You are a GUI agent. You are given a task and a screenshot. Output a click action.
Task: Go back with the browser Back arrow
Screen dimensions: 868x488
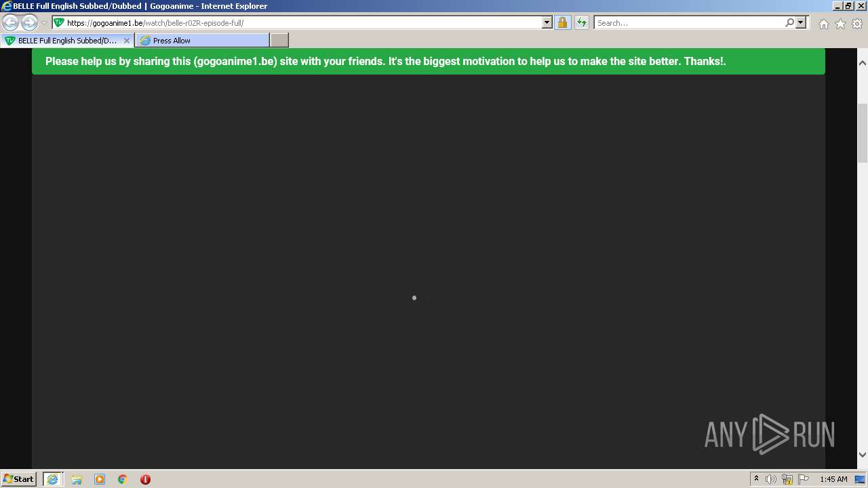(10, 22)
